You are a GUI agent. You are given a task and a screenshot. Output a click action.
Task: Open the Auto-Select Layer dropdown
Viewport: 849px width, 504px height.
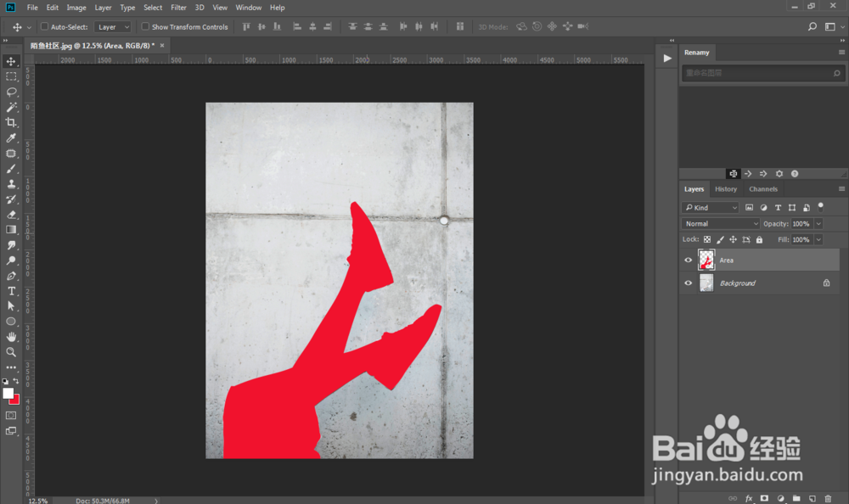113,26
